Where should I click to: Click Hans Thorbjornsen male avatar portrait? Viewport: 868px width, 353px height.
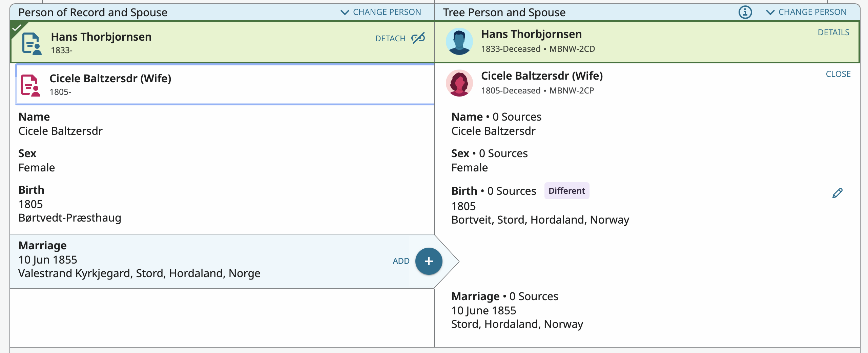click(459, 42)
